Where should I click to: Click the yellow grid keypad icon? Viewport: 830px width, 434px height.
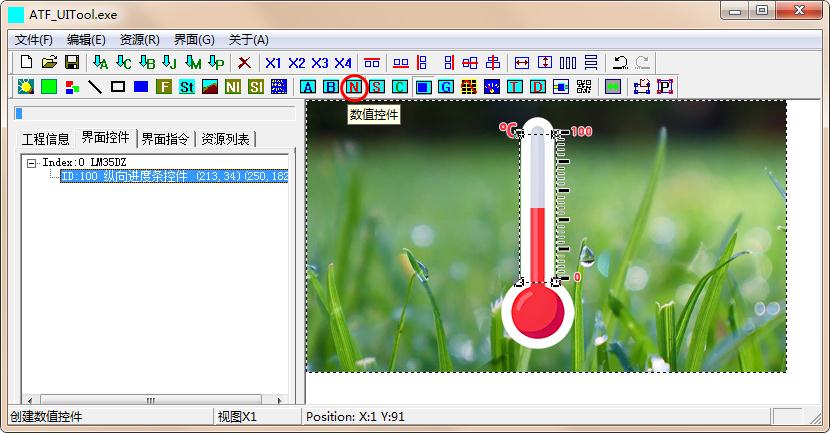point(469,86)
